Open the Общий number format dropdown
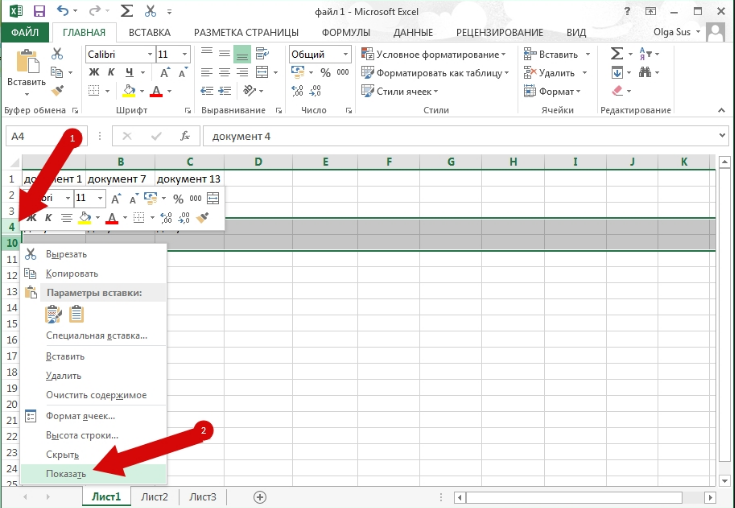This screenshot has height=508, width=735. coord(345,54)
